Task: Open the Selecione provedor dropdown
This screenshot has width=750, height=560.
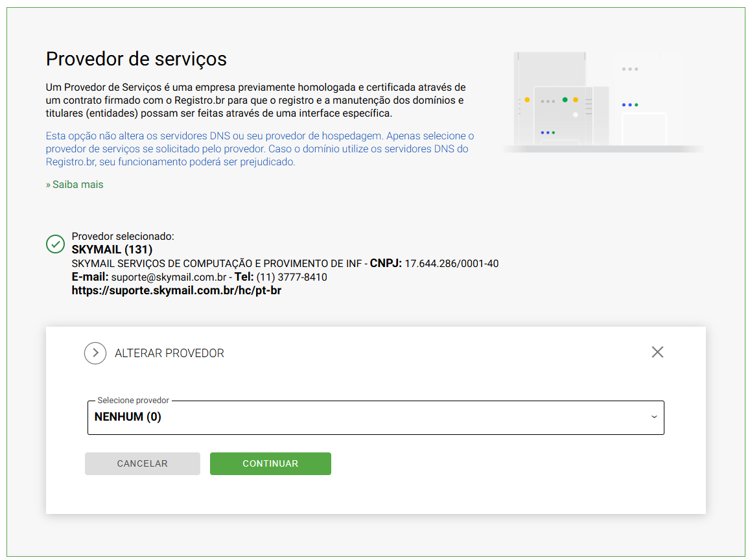Action: tap(376, 417)
